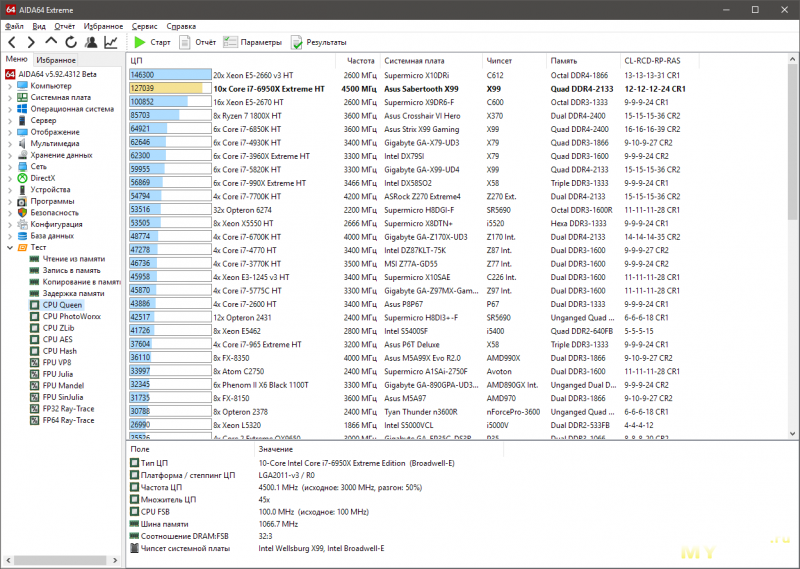The width and height of the screenshot is (800, 569).
Task: Sort by the Память column header
Action: [584, 61]
